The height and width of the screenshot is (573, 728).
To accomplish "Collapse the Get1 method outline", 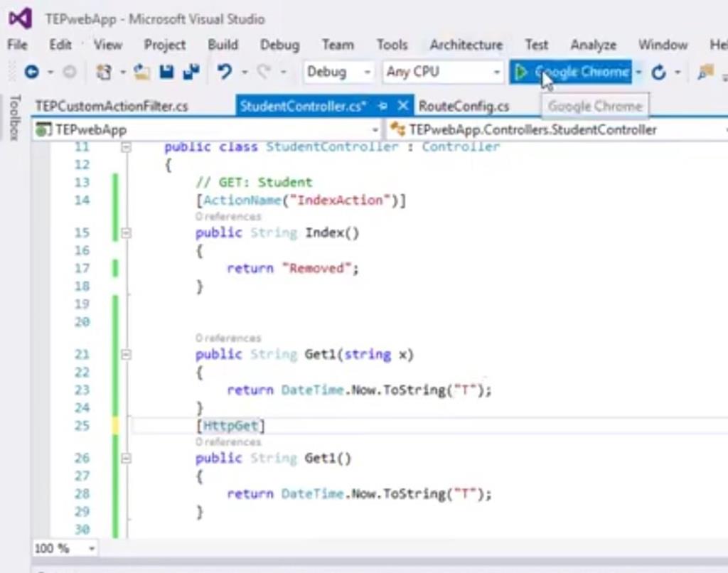I will pos(128,354).
